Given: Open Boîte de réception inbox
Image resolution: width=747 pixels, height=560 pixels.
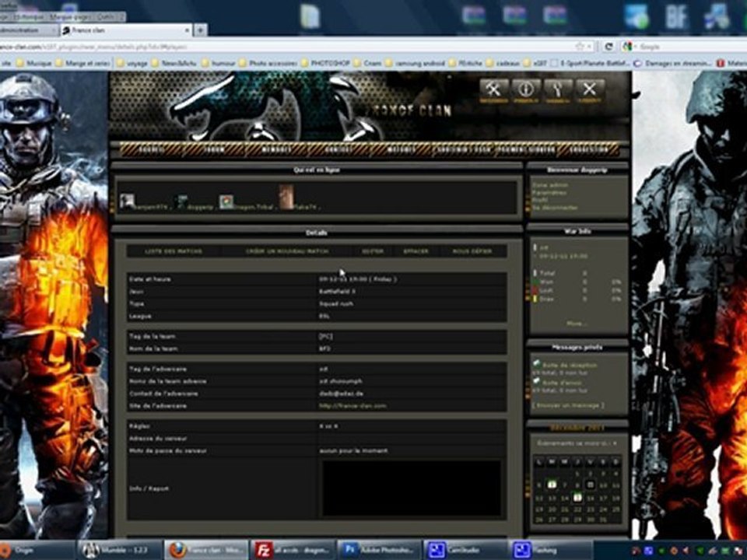Looking at the screenshot, I should (x=570, y=366).
